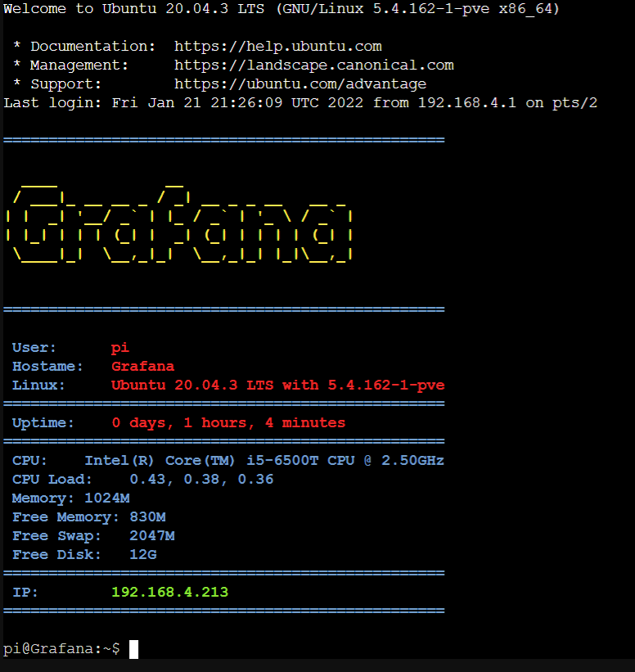The image size is (635, 672).
Task: Click the '* Management:' label
Action: point(70,65)
